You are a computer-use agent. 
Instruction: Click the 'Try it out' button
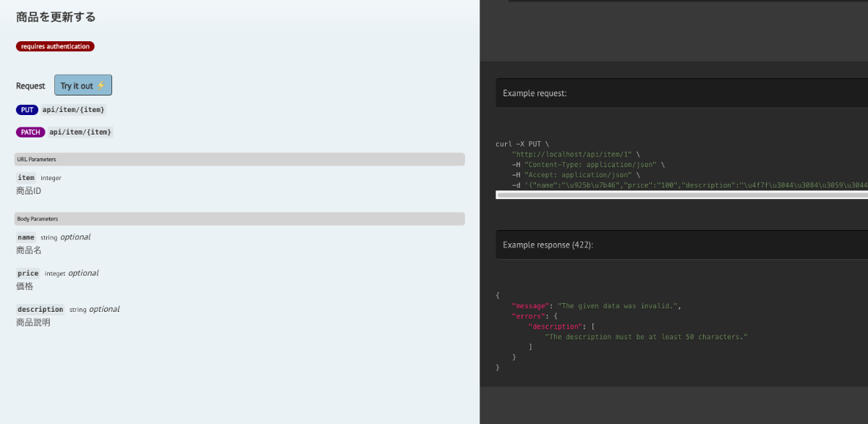83,85
